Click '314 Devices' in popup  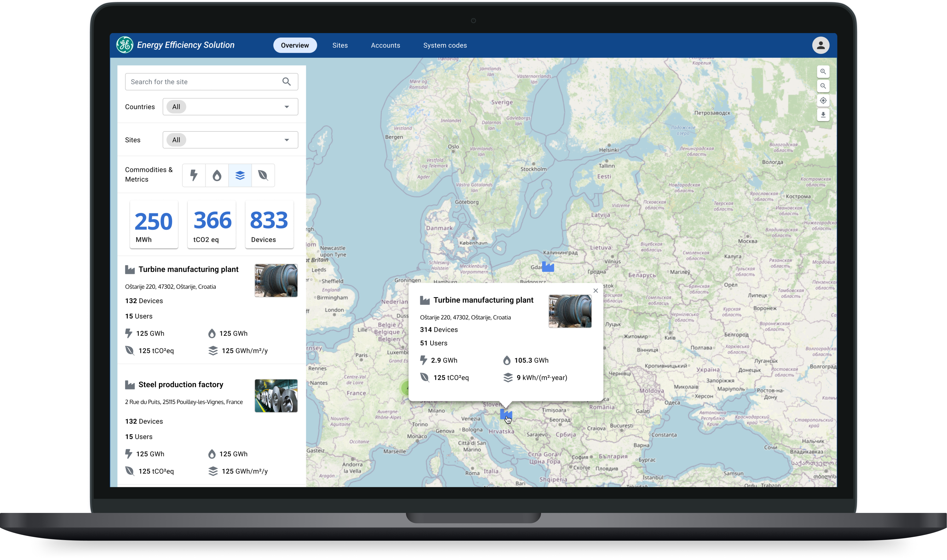[x=439, y=330]
